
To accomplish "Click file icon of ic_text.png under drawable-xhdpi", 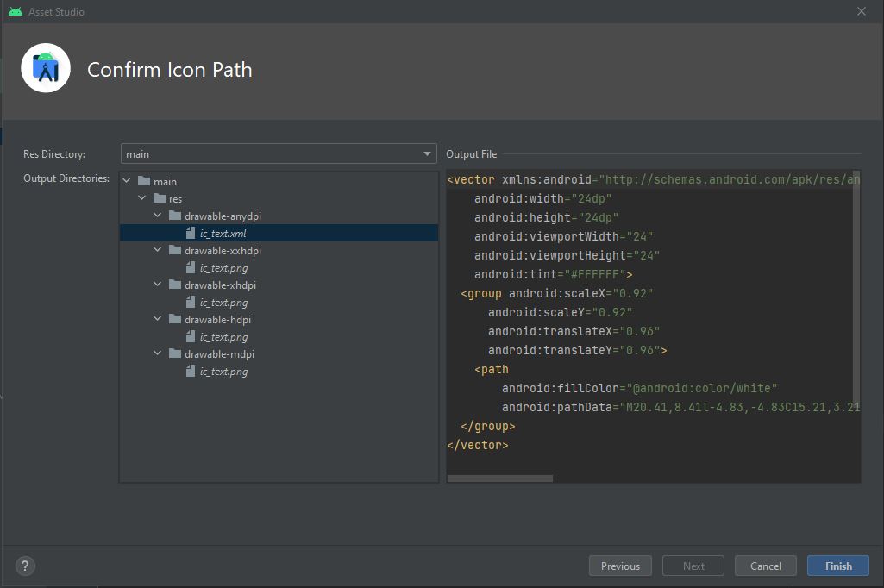I will click(191, 302).
